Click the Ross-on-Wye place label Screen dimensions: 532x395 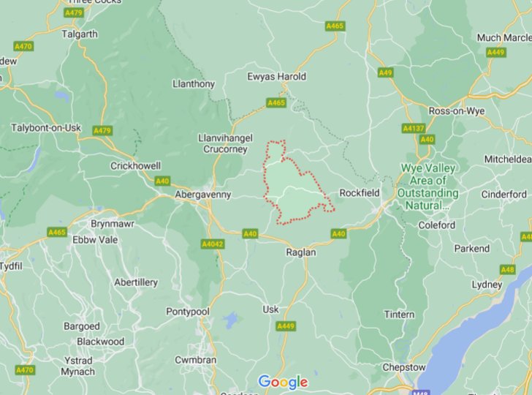tap(457, 111)
